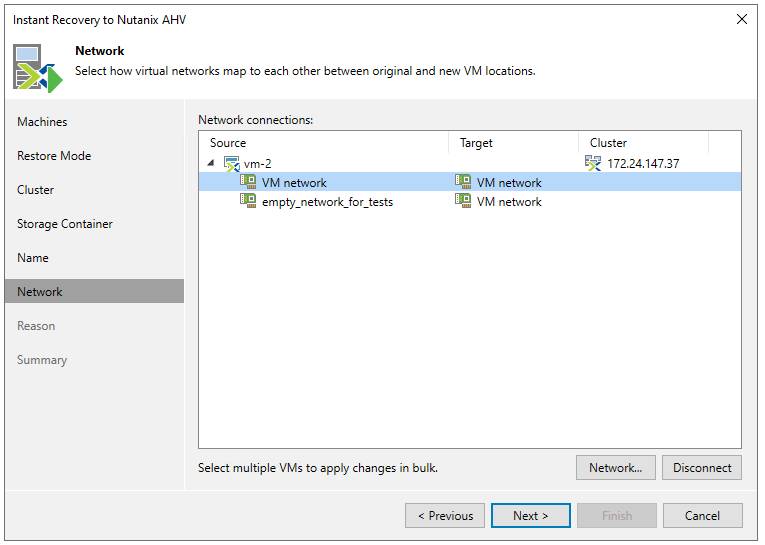Click the Instant Recovery wizard header icon
765x545 pixels.
[x=38, y=68]
